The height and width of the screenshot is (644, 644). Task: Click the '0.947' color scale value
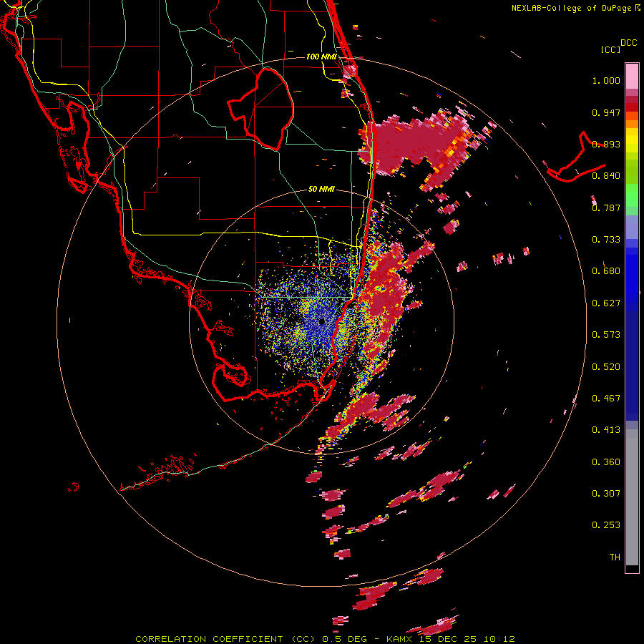[606, 112]
